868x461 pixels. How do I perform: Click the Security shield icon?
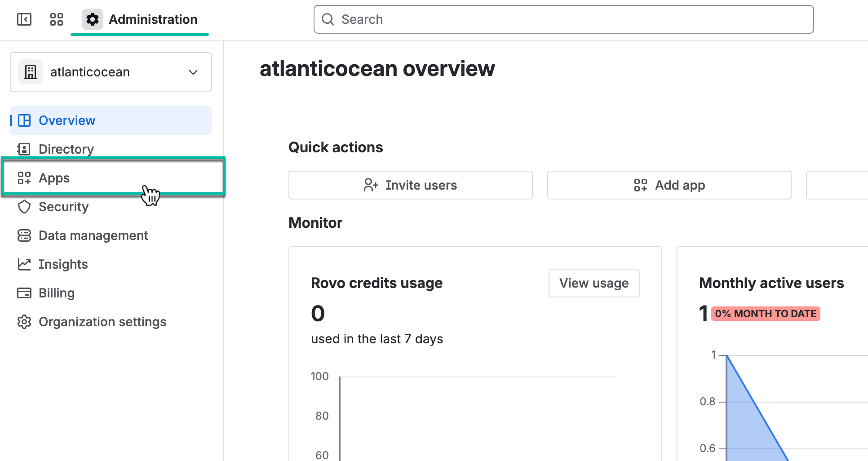(x=24, y=207)
